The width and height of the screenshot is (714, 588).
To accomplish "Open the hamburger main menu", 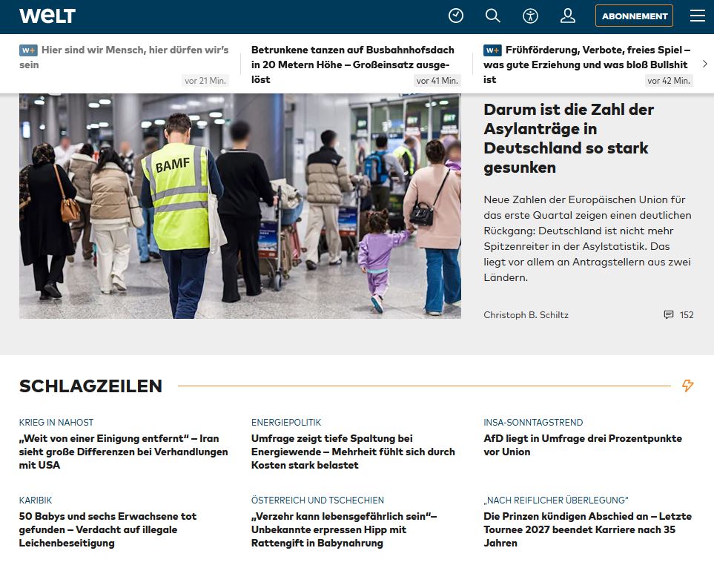I will tap(697, 16).
